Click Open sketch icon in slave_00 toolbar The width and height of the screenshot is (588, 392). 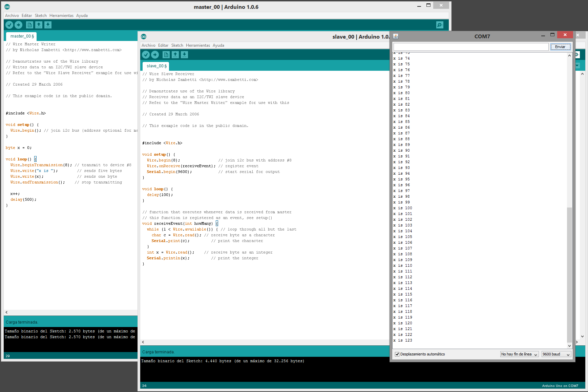click(x=175, y=55)
